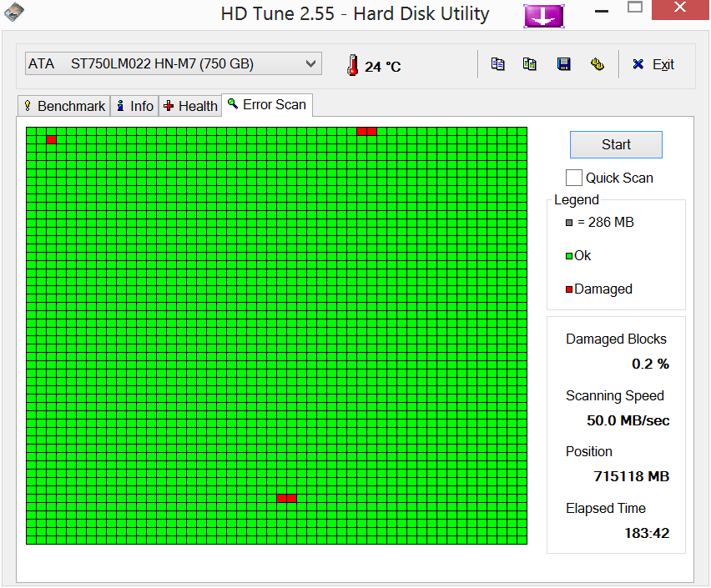Click the save floppy disk toolbar icon

563,64
